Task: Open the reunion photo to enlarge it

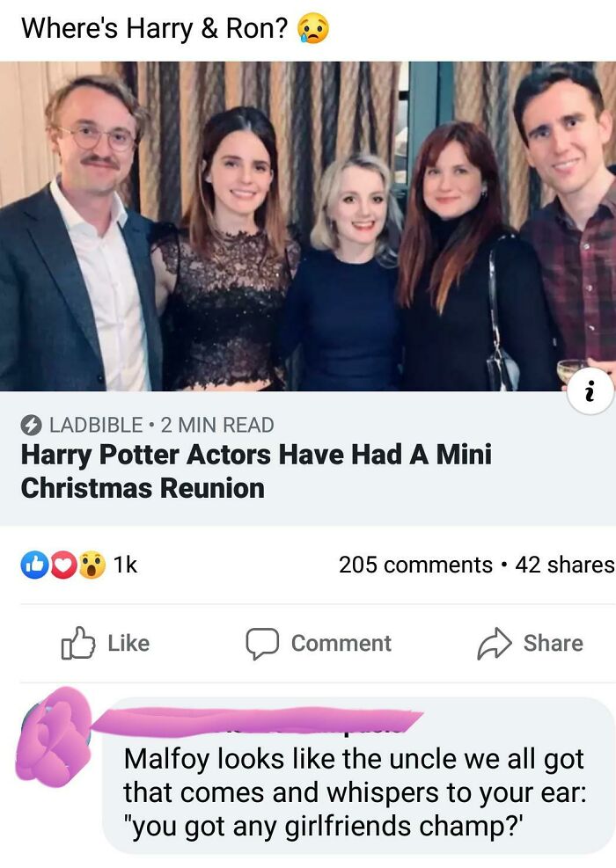Action: [x=308, y=227]
